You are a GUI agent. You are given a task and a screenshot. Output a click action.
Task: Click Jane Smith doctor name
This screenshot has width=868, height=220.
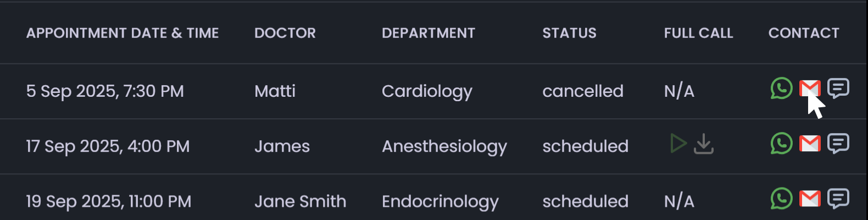coord(300,201)
